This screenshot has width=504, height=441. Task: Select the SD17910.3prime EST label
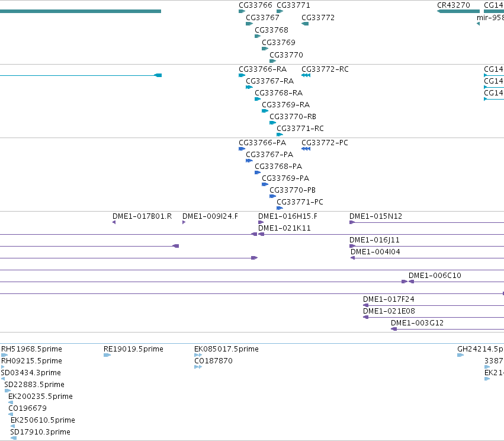40,432
